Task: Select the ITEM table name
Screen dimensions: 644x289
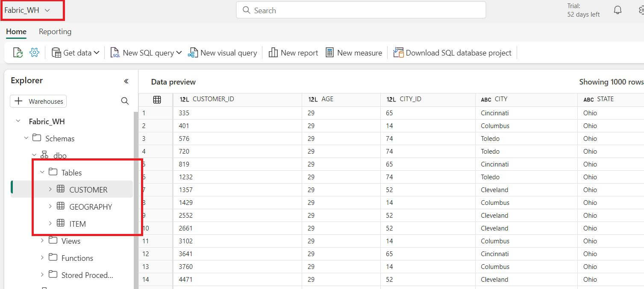Action: 77,224
